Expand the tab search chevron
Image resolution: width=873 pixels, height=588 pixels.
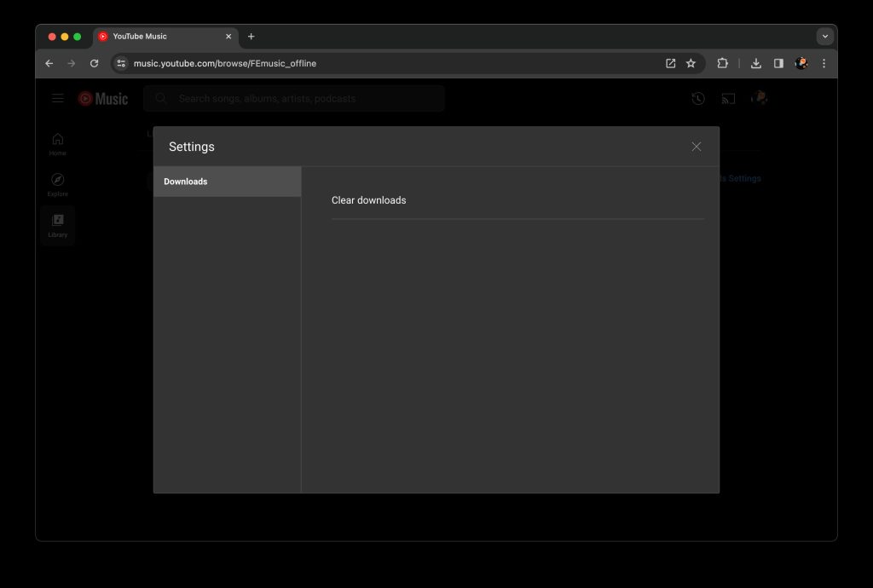pyautogui.click(x=824, y=37)
